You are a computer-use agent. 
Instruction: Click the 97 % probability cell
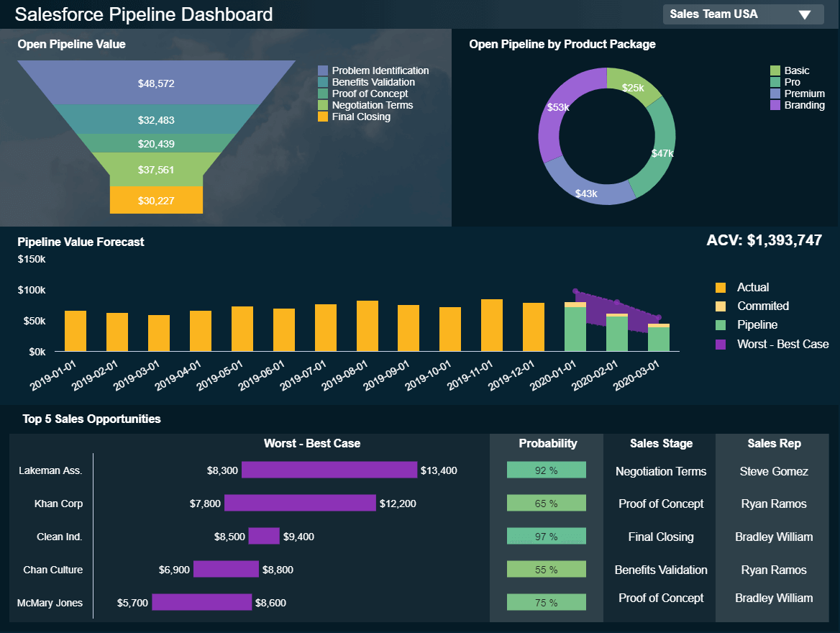(x=546, y=537)
